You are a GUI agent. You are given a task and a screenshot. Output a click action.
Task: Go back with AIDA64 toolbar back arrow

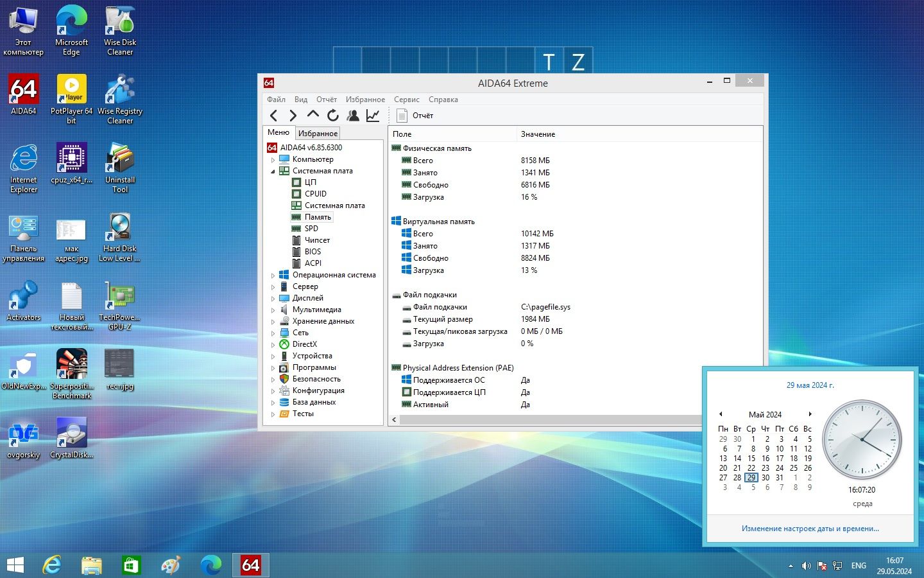[x=274, y=116]
